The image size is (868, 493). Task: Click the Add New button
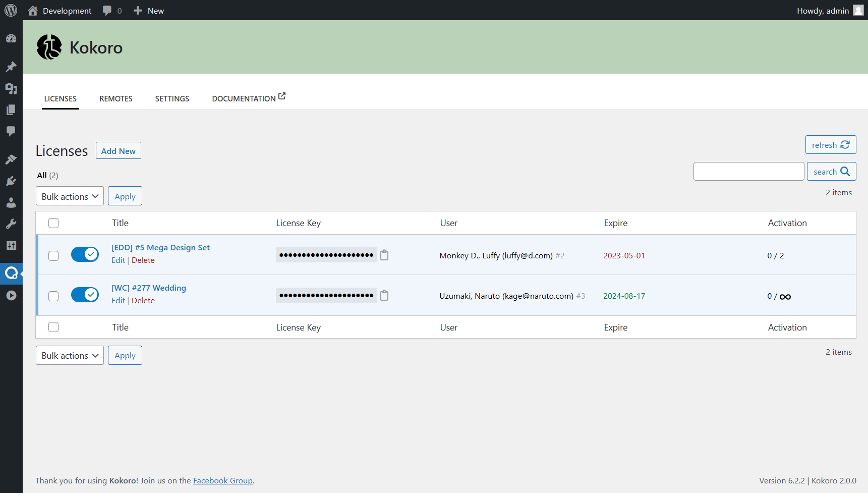(118, 150)
